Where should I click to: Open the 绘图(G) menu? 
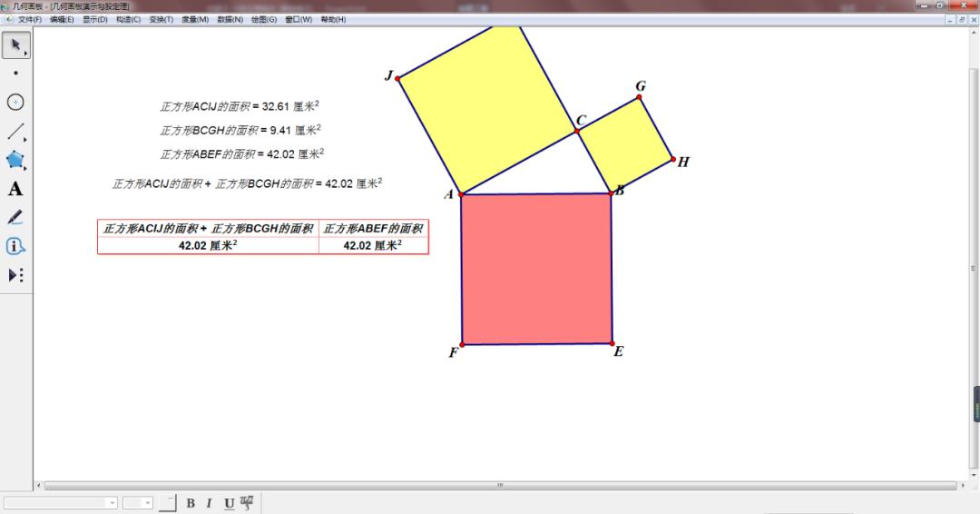click(264, 19)
